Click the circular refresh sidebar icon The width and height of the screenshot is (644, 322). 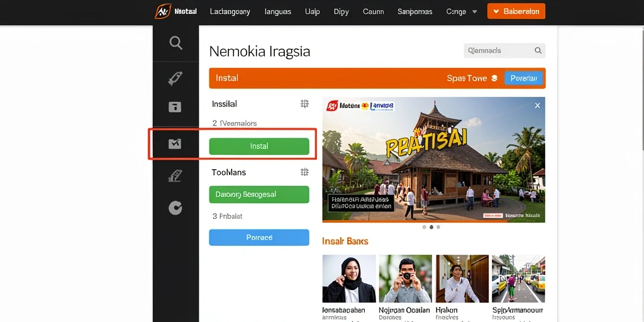tap(175, 208)
